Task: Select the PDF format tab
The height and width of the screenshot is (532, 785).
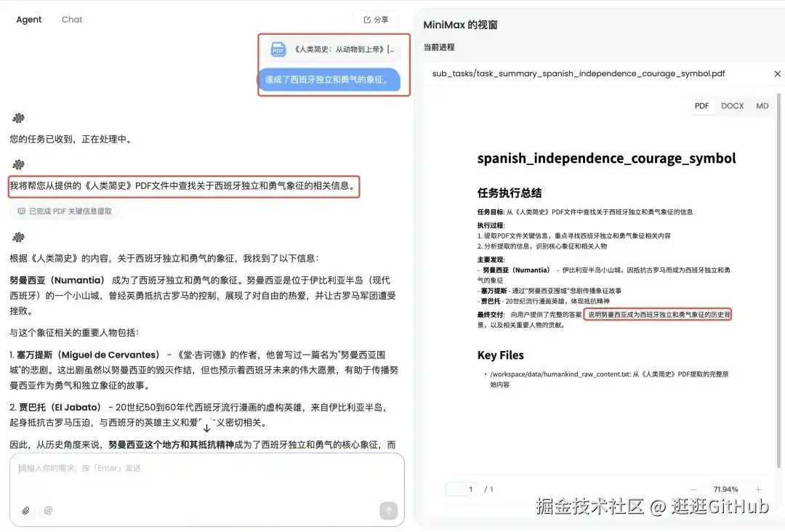Action: 701,105
